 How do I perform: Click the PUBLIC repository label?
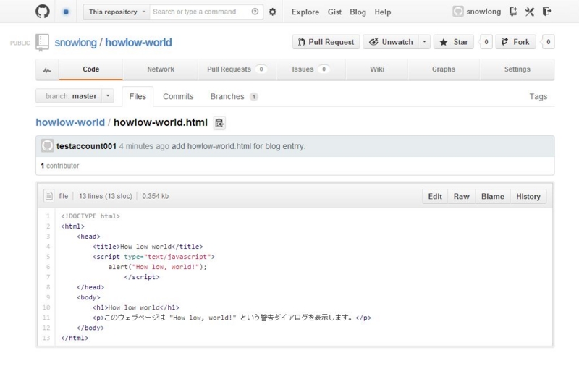coord(20,43)
